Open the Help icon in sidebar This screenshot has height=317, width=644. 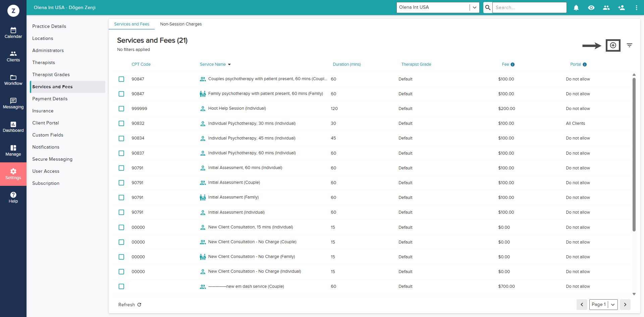coord(13,197)
